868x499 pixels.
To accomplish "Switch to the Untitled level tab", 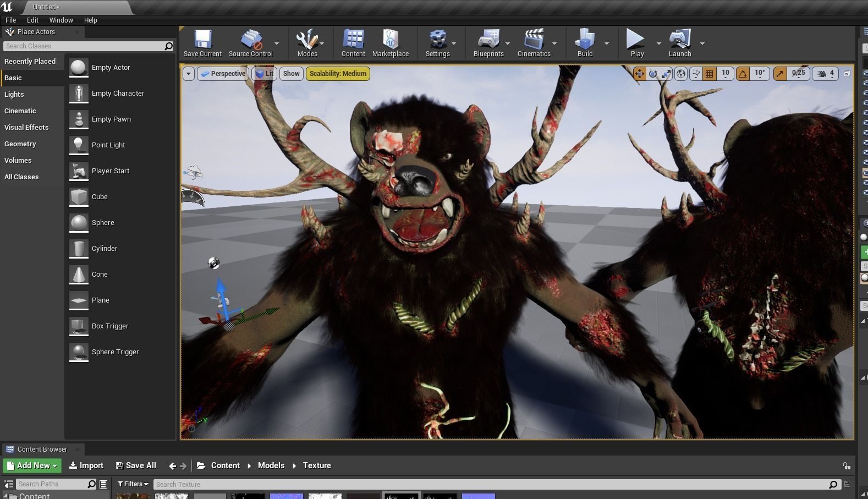I will 46,7.
